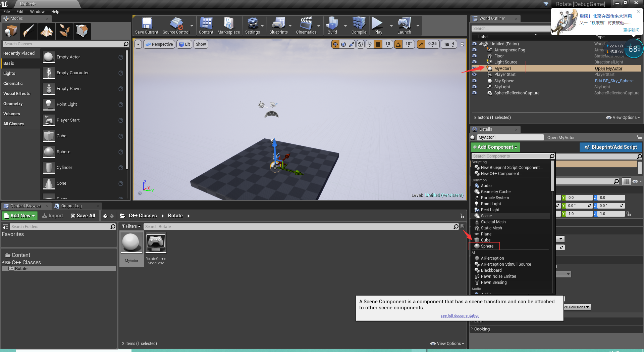The height and width of the screenshot is (352, 644).
Task: Hide the Floor actor in World Outliner
Action: click(474, 56)
